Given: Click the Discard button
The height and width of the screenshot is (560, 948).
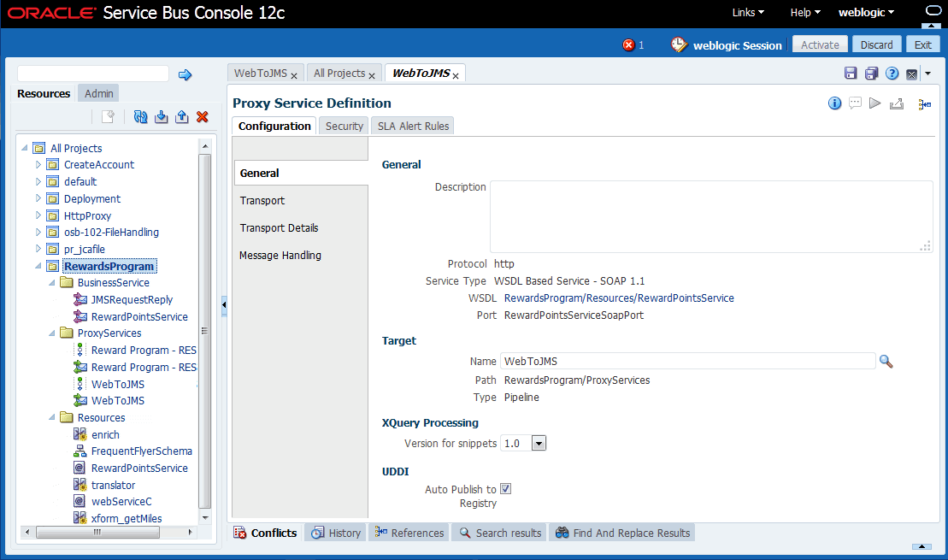Looking at the screenshot, I should pyautogui.click(x=877, y=44).
